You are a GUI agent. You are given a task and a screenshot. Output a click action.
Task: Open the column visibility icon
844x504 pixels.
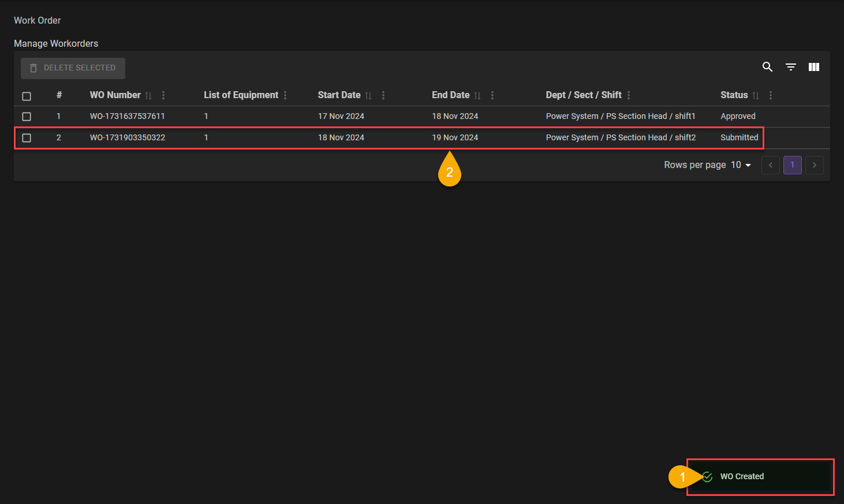(x=814, y=67)
